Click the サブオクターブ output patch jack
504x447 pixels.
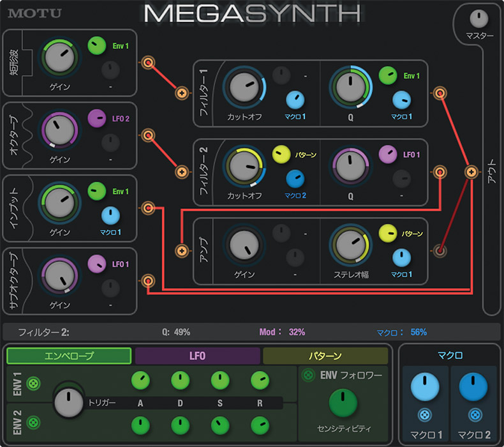148,280
